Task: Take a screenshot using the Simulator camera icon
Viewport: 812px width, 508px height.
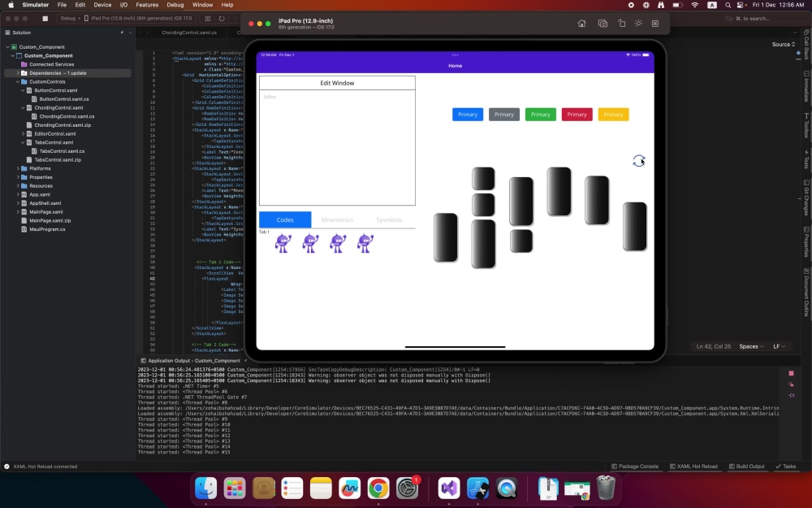Action: [x=603, y=24]
